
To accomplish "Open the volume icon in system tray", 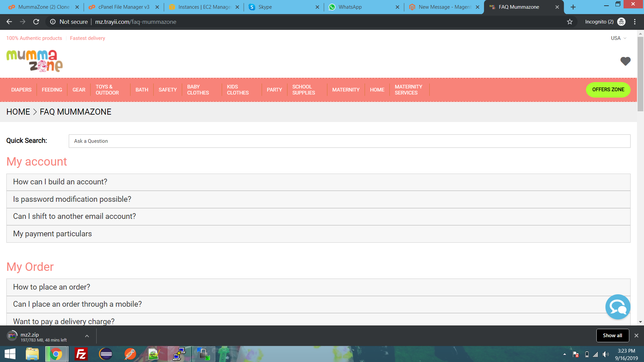I will tap(606, 354).
